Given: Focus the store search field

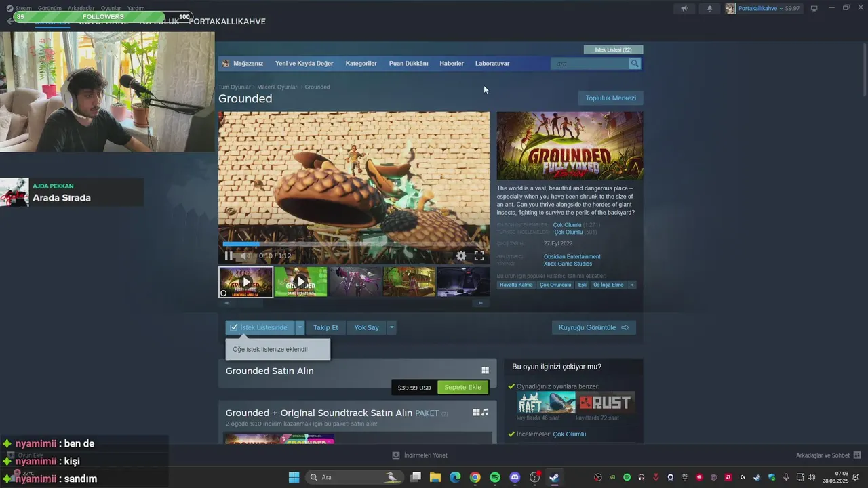Looking at the screenshot, I should [x=590, y=64].
